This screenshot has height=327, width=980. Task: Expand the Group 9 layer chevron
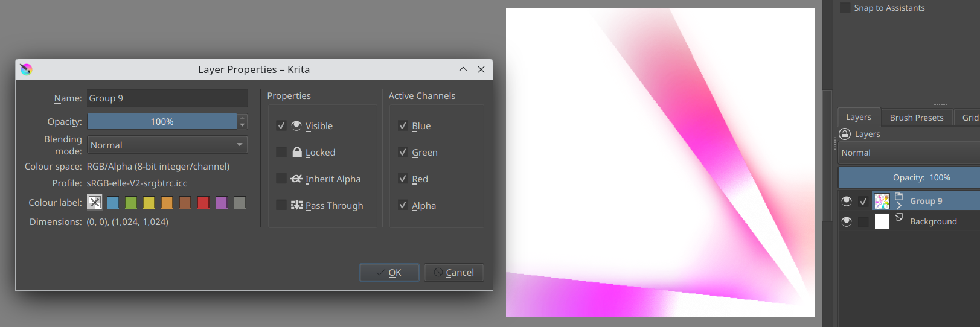pos(898,206)
